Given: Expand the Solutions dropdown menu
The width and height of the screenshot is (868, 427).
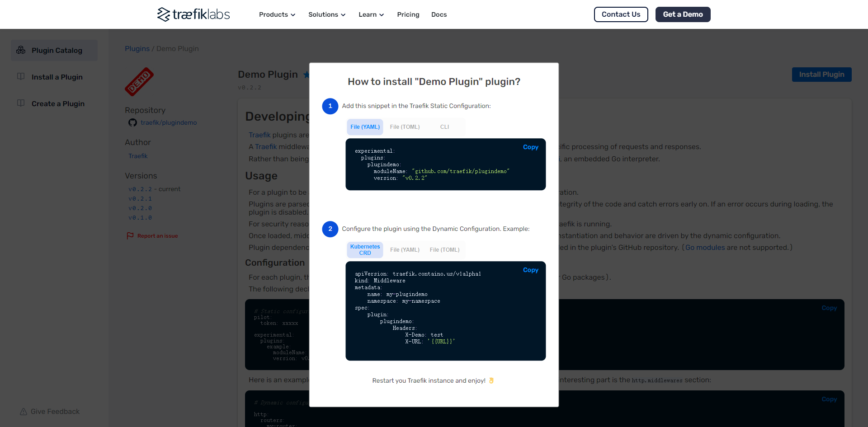Looking at the screenshot, I should pyautogui.click(x=327, y=14).
